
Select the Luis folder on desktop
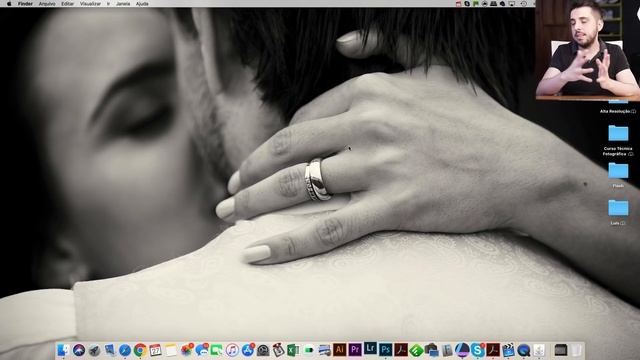618,208
